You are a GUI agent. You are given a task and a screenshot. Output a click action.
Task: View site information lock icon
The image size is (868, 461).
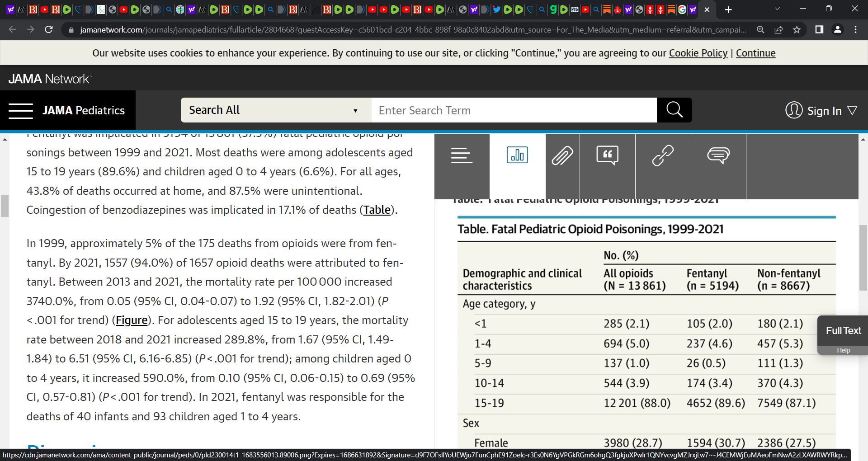pos(71,30)
